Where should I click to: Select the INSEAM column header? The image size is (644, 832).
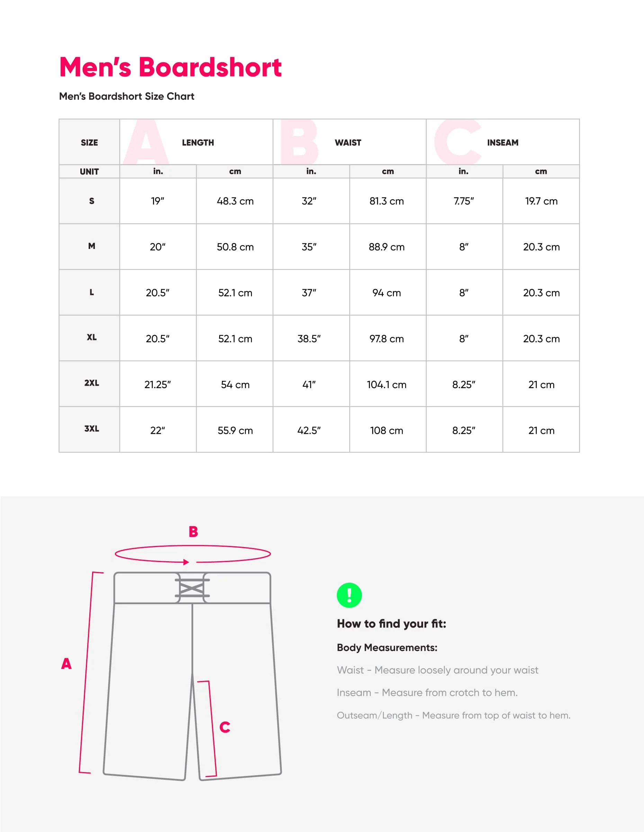[503, 143]
